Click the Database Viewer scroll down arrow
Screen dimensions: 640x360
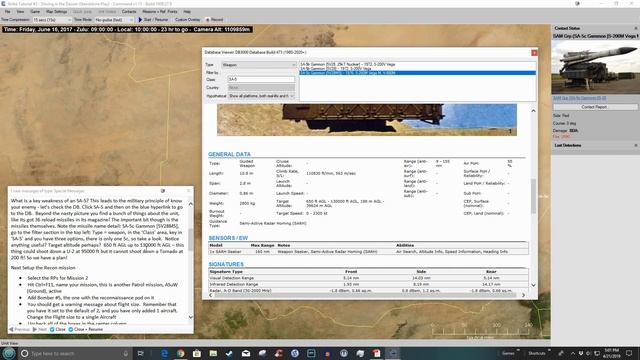533,285
